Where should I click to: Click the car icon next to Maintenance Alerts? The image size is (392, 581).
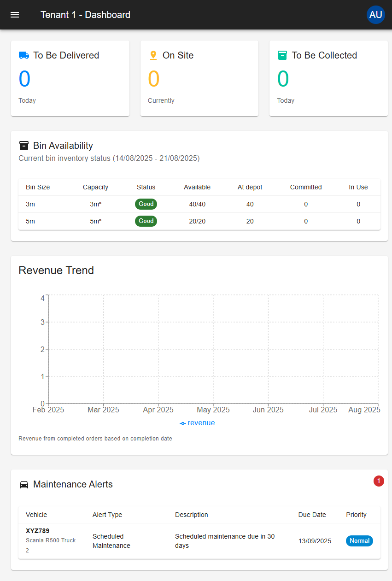click(23, 484)
